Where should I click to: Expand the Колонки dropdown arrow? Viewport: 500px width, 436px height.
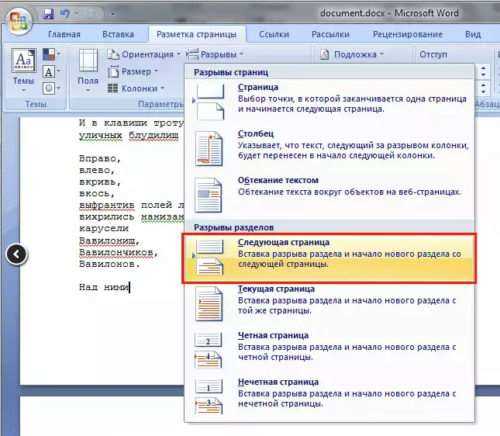pyautogui.click(x=162, y=88)
